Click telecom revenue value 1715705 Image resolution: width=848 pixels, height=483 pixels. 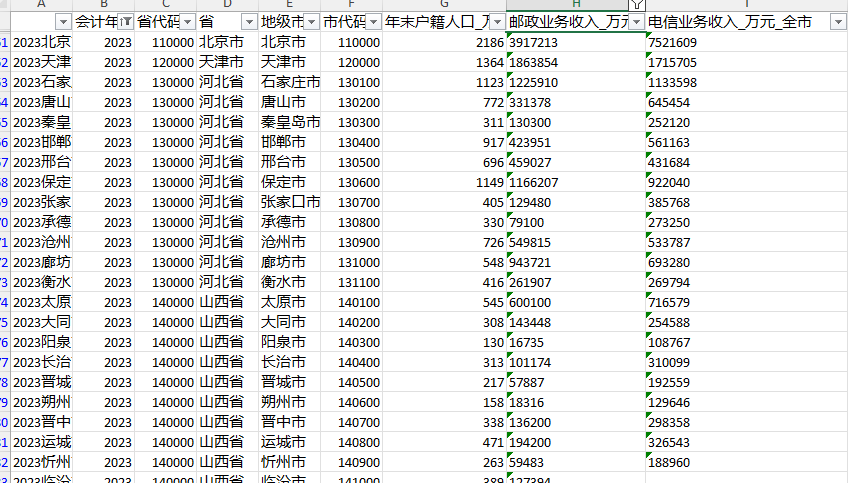tap(746, 62)
